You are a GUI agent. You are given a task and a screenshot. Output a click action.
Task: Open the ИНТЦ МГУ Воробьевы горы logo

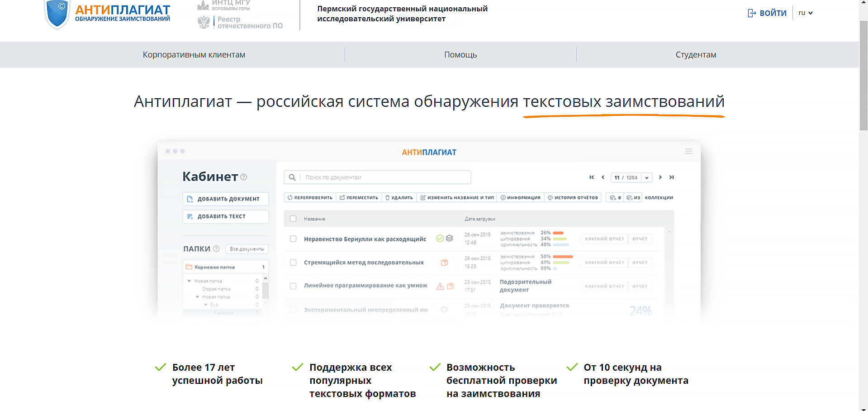(224, 5)
